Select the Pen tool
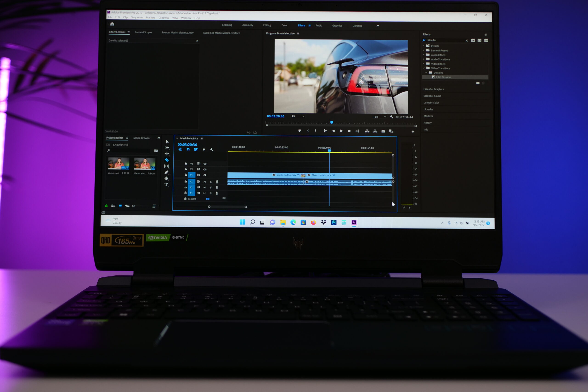 point(167,172)
